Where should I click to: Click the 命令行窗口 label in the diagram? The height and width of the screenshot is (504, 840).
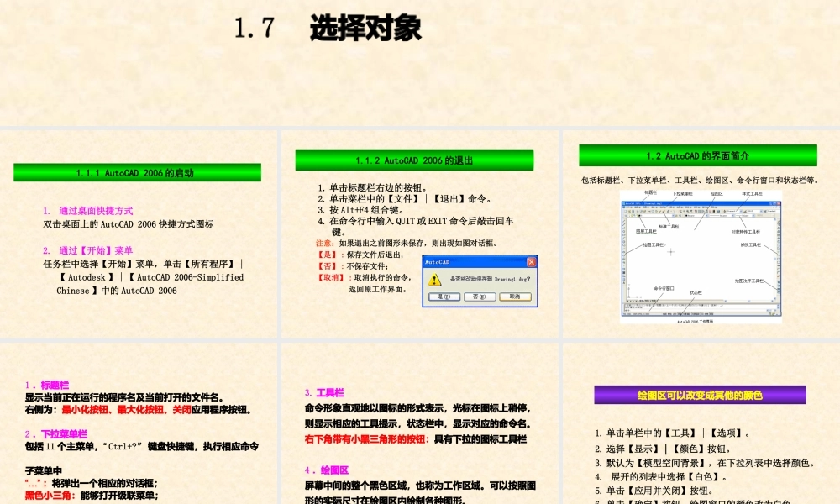coord(664,288)
